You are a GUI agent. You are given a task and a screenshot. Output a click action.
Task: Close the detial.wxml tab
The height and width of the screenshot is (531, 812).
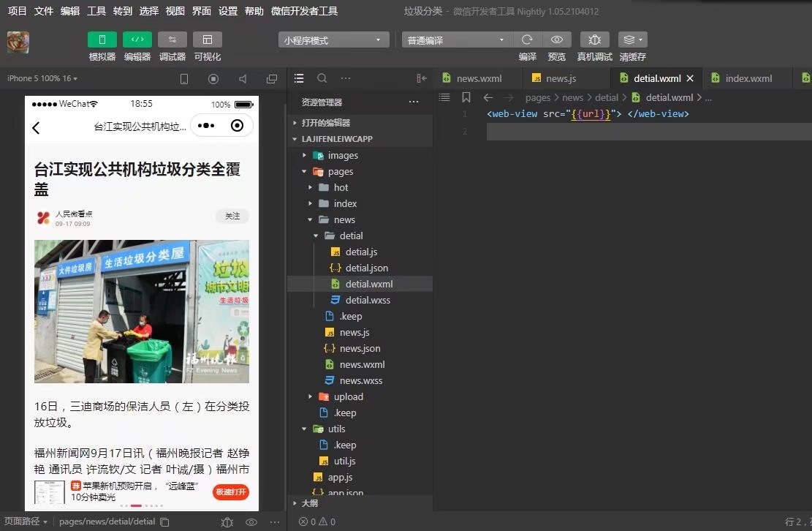(x=690, y=78)
